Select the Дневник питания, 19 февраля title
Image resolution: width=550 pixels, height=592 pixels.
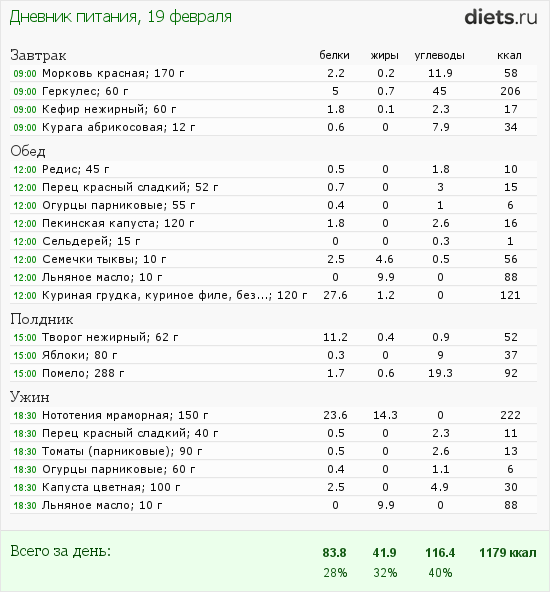(x=120, y=17)
